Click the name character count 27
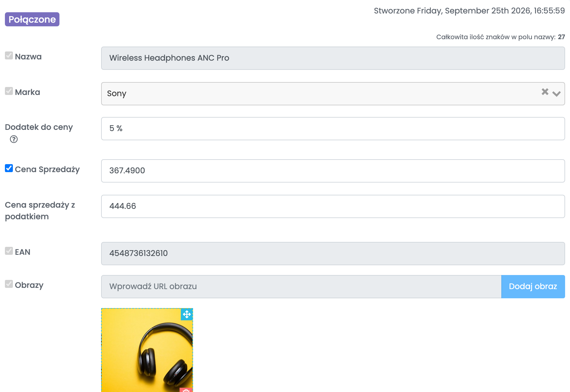 tap(561, 37)
